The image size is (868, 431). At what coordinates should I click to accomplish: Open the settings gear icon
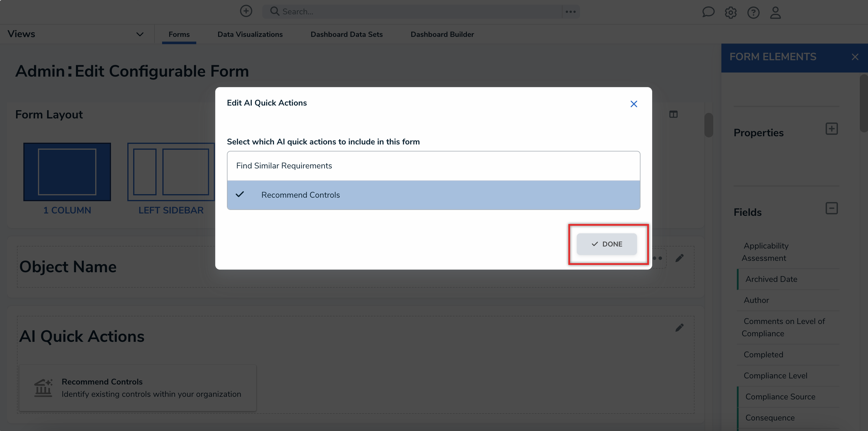730,13
